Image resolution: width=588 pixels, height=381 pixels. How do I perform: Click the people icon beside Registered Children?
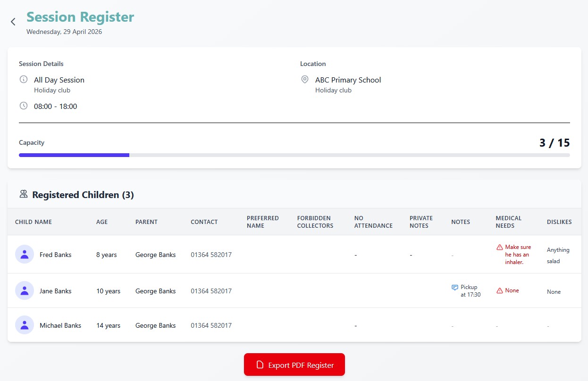point(23,194)
